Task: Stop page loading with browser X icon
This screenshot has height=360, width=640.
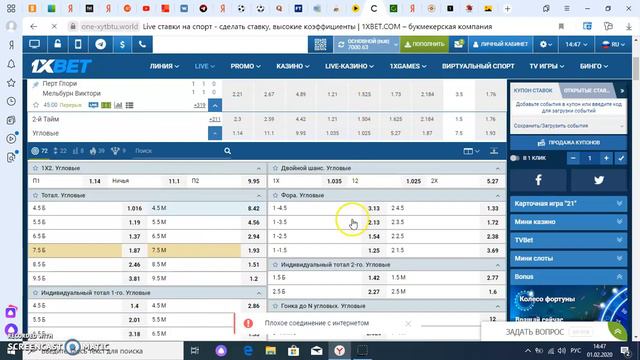Action: 54,27
